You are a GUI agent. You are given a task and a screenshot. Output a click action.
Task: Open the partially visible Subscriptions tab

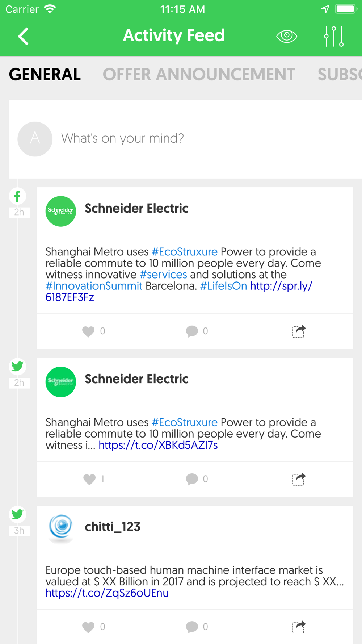pyautogui.click(x=340, y=75)
